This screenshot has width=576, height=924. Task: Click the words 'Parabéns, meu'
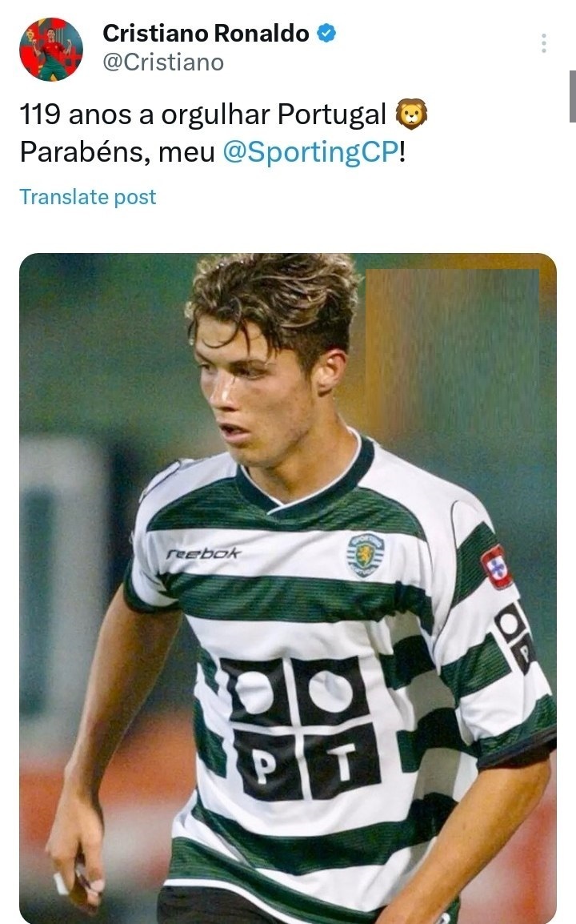(117, 152)
